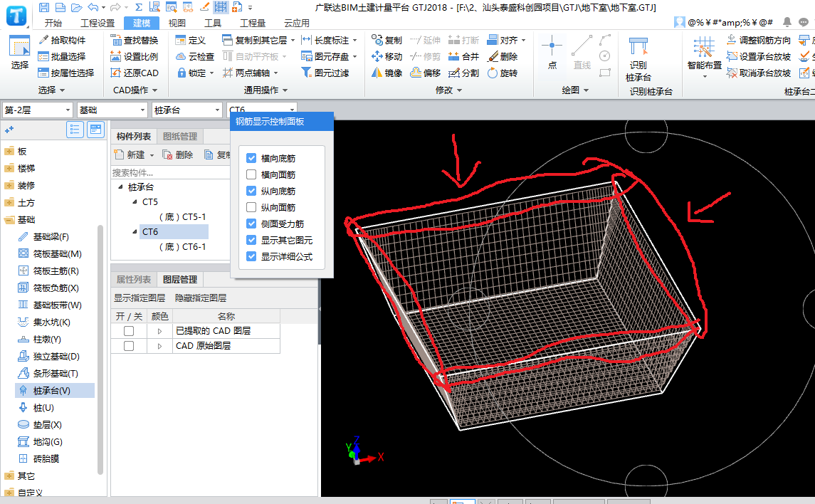815x504 pixels.
Task: Toggle 侧面受力筋 checkbox
Action: coord(251,224)
